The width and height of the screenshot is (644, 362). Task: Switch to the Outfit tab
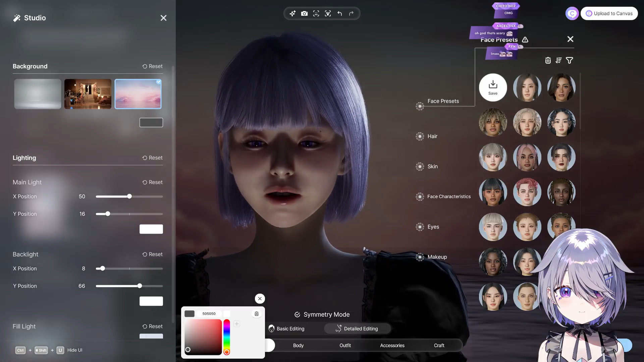pyautogui.click(x=345, y=345)
